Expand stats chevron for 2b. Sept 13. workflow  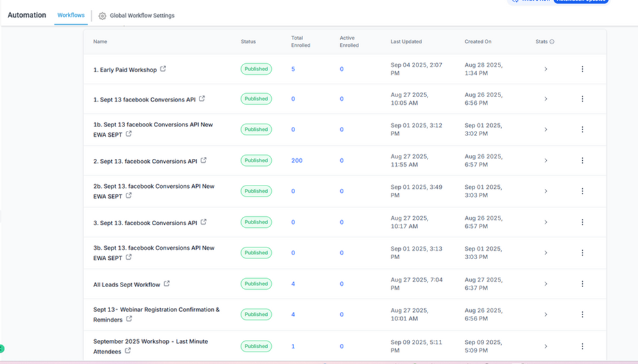[x=545, y=191]
